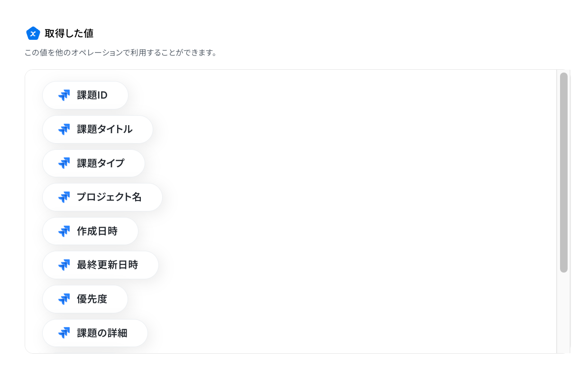This screenshot has width=588, height=366.
Task: Click the Jira icon beside 優先度
Action: [x=64, y=299]
